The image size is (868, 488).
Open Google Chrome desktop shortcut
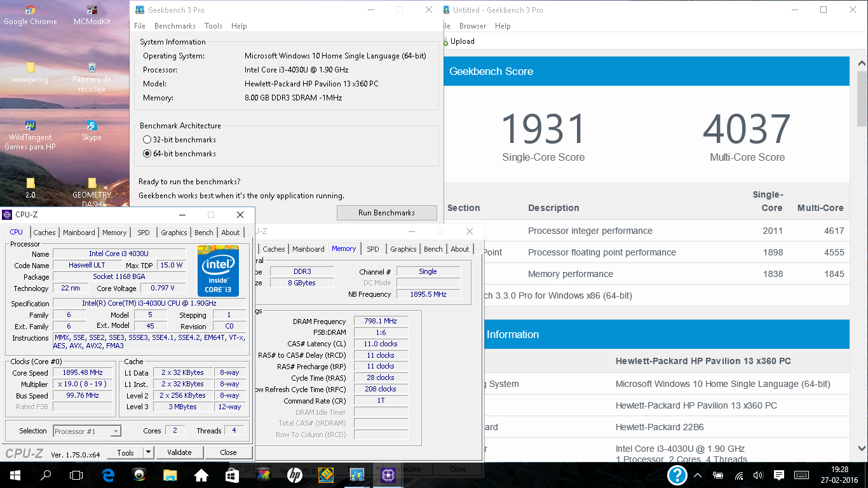pos(30,15)
